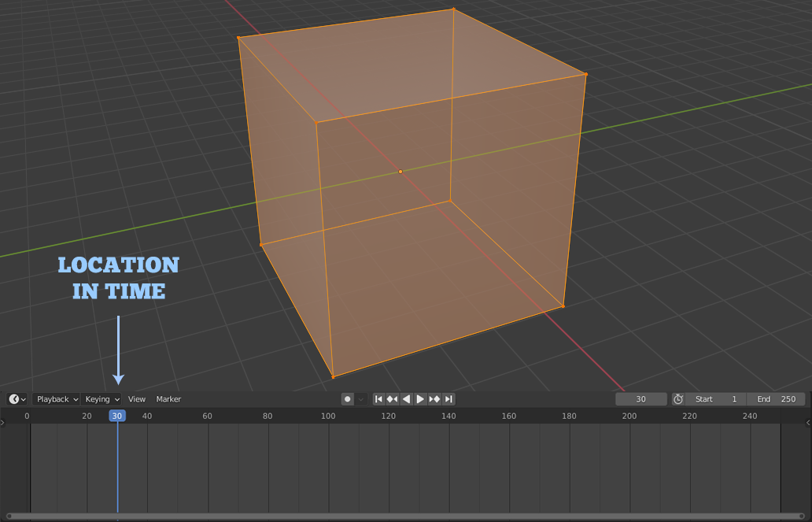Open the Playback dropdown
The height and width of the screenshot is (522, 812).
tap(55, 399)
